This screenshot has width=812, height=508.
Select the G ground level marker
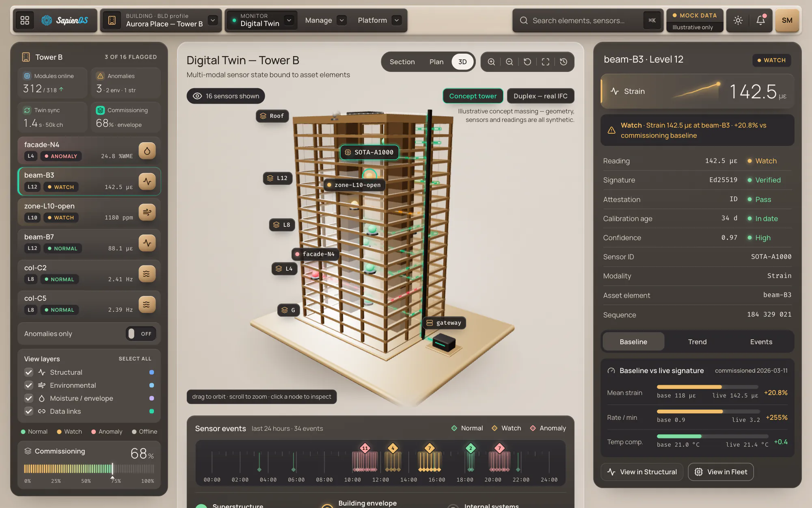(289, 310)
